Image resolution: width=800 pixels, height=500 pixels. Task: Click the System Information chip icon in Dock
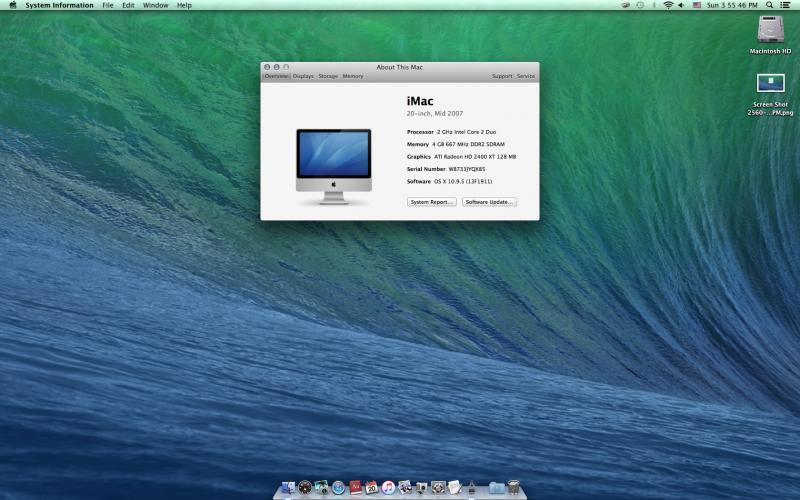pos(471,487)
